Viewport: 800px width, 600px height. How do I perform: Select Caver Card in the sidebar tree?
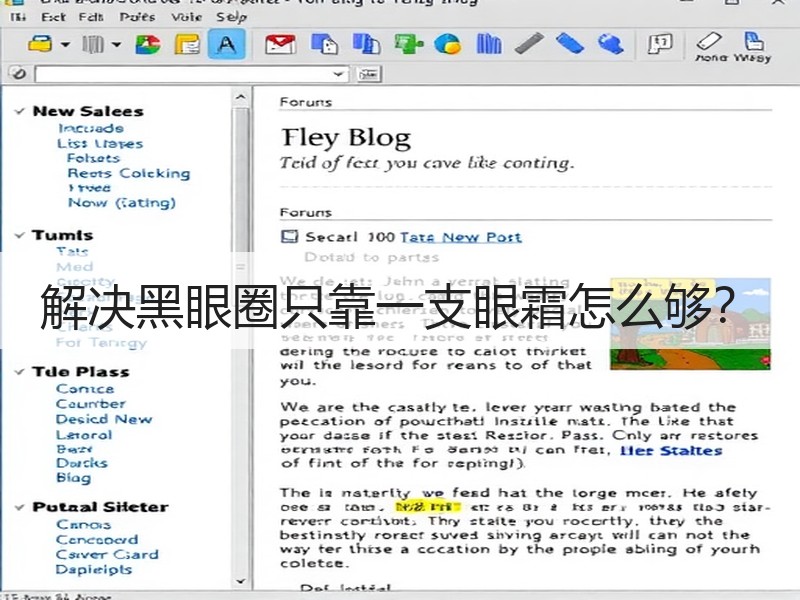107,555
